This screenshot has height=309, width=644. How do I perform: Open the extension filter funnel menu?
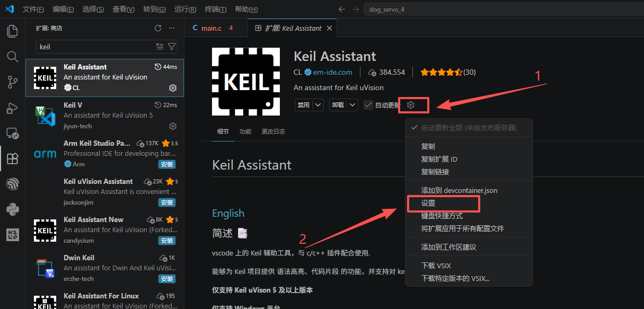[x=172, y=47]
